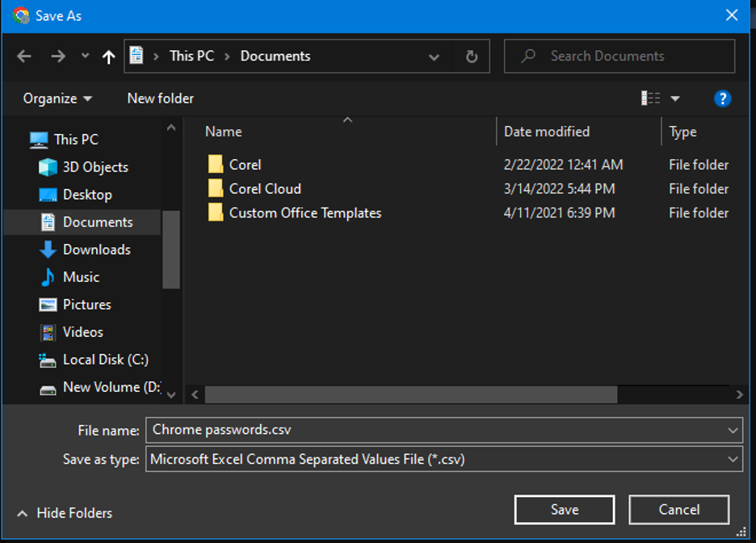Open the blue Help question mark

(x=722, y=99)
